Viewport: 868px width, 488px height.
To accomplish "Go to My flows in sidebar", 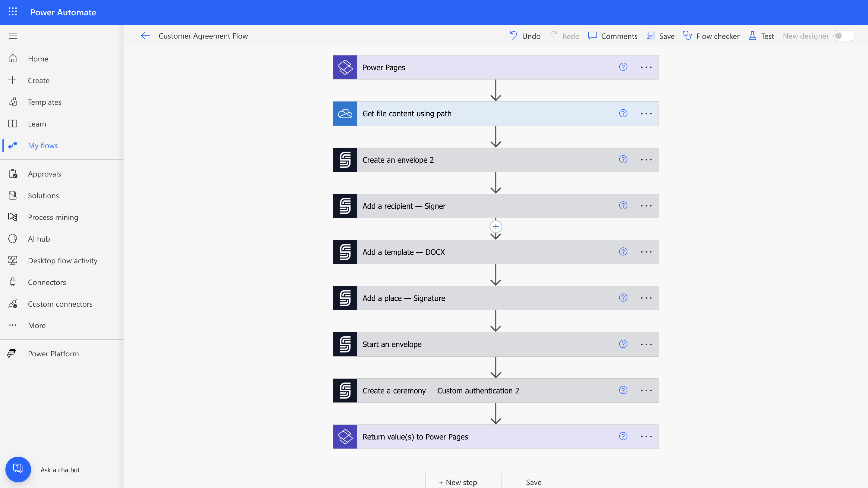I will [x=43, y=145].
